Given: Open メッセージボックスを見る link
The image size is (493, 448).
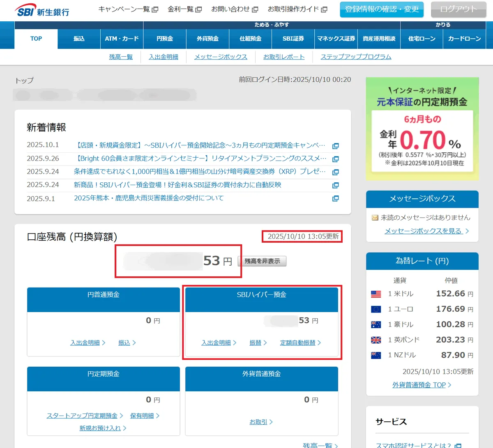Looking at the screenshot, I should point(423,231).
